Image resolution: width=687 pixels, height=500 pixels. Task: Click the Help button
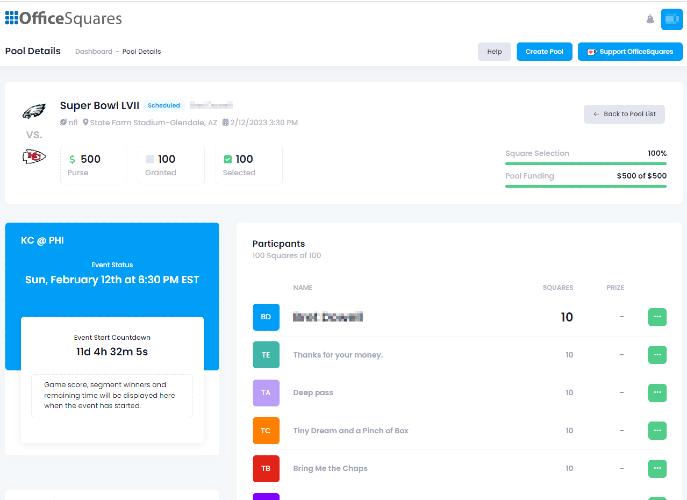point(494,52)
